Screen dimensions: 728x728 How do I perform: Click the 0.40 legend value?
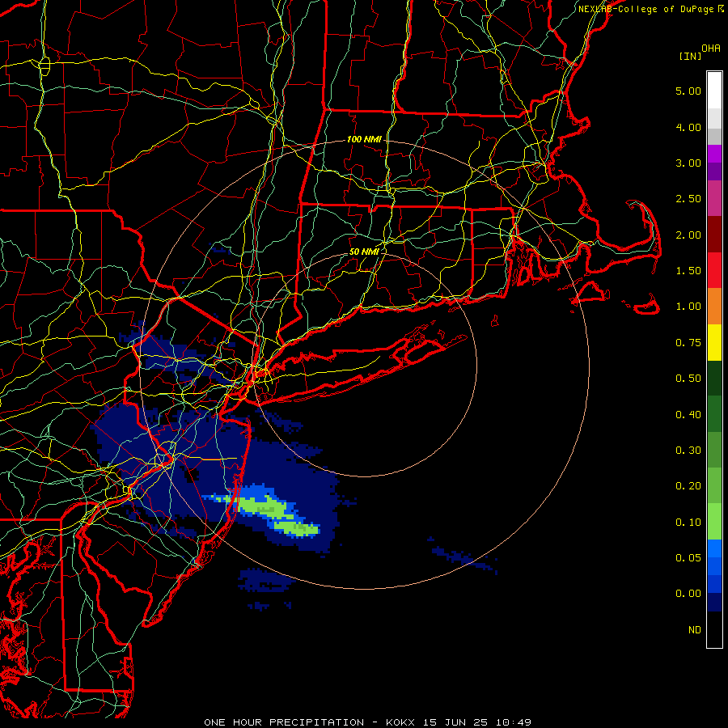coord(688,415)
